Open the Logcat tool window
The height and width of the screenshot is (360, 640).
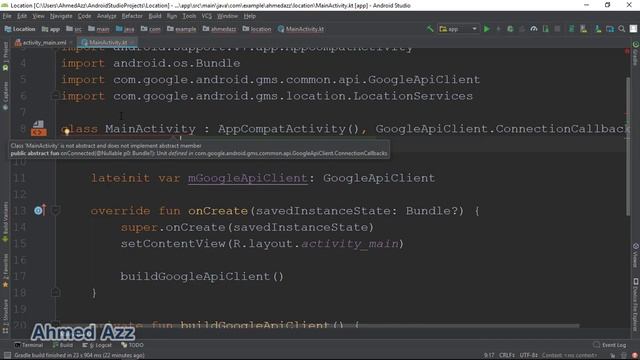97,345
